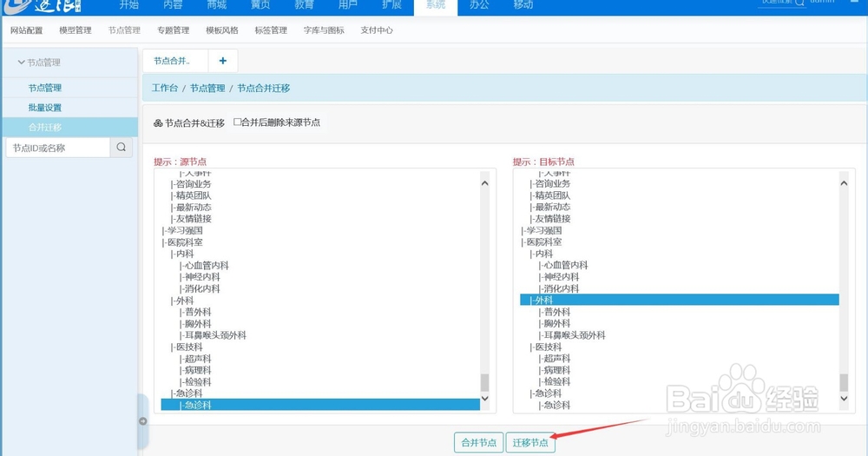Open 合并迁移 in sidebar

click(x=45, y=128)
